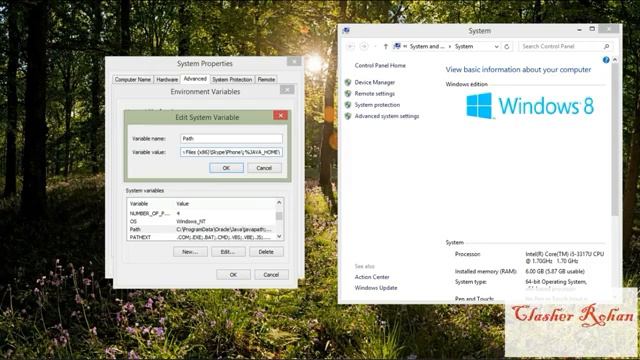Click the Variable name field

(231, 138)
